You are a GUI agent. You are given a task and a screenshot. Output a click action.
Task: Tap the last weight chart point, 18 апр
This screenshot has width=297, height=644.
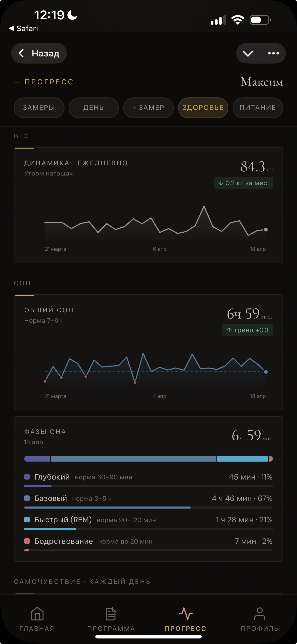[x=266, y=229]
